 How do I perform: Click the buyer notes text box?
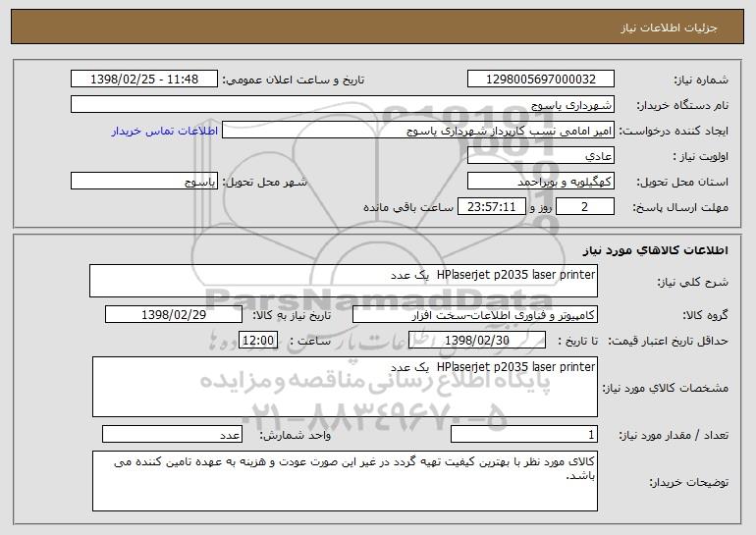[x=345, y=481]
